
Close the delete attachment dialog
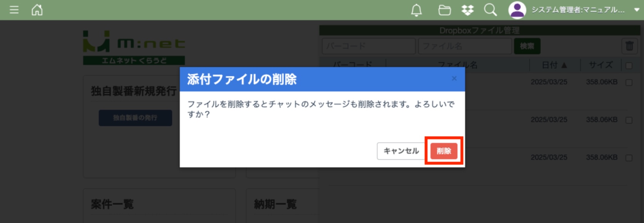coord(454,79)
